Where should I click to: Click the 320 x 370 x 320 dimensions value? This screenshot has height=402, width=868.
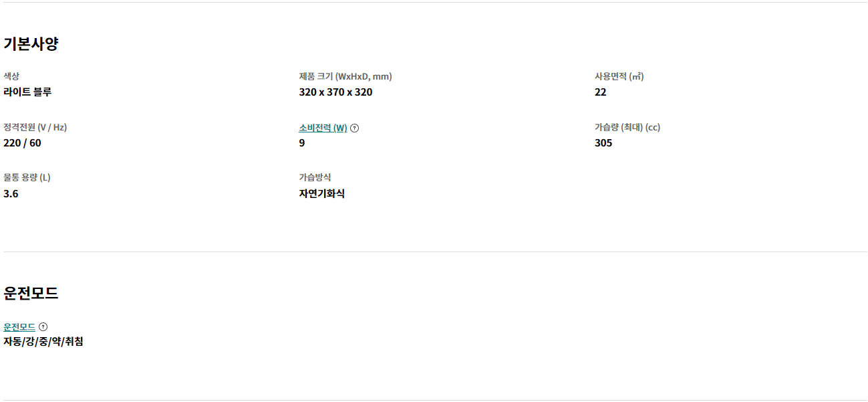pos(335,92)
